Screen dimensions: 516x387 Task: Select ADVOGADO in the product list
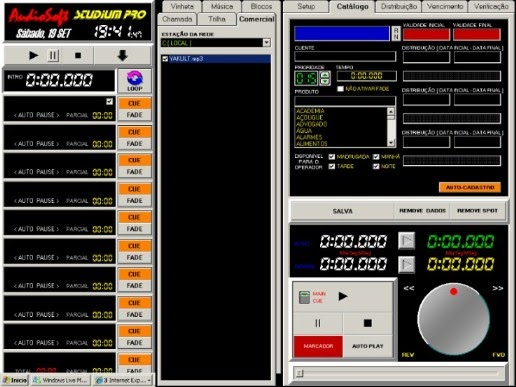(x=311, y=124)
